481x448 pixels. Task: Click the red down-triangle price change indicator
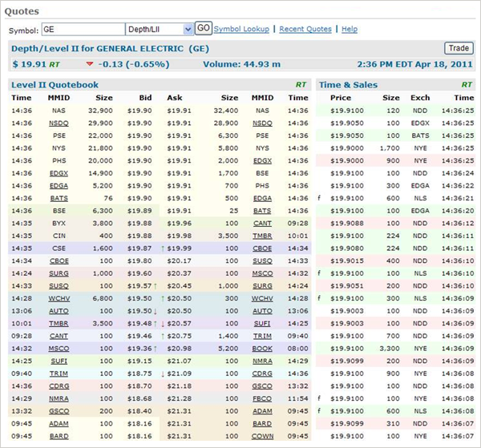pyautogui.click(x=89, y=64)
